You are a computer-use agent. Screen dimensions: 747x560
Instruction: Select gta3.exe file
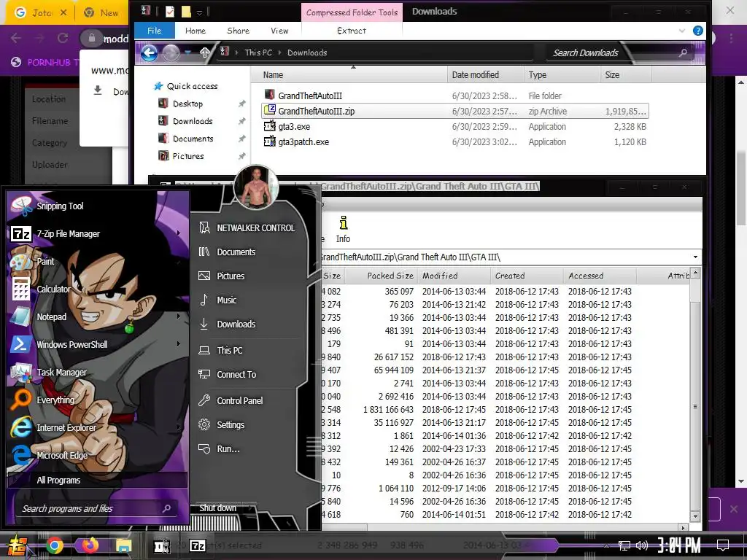pos(455,126)
